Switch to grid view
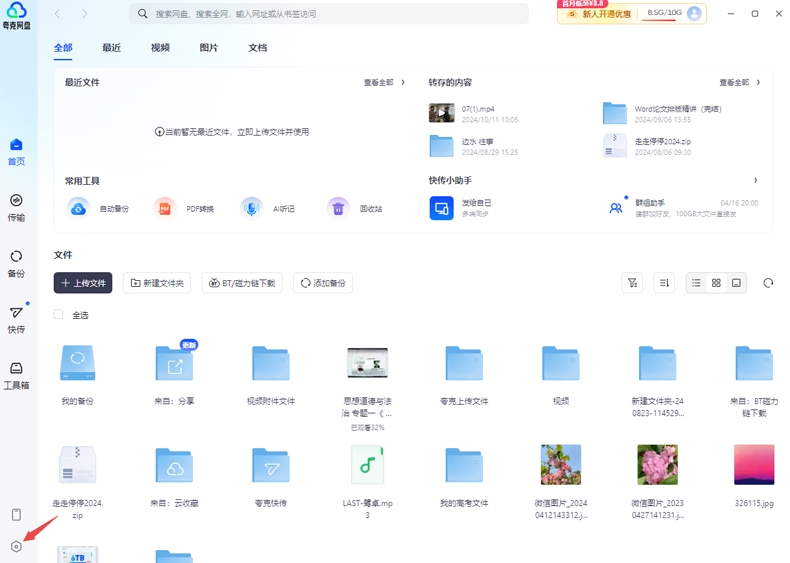 point(716,283)
